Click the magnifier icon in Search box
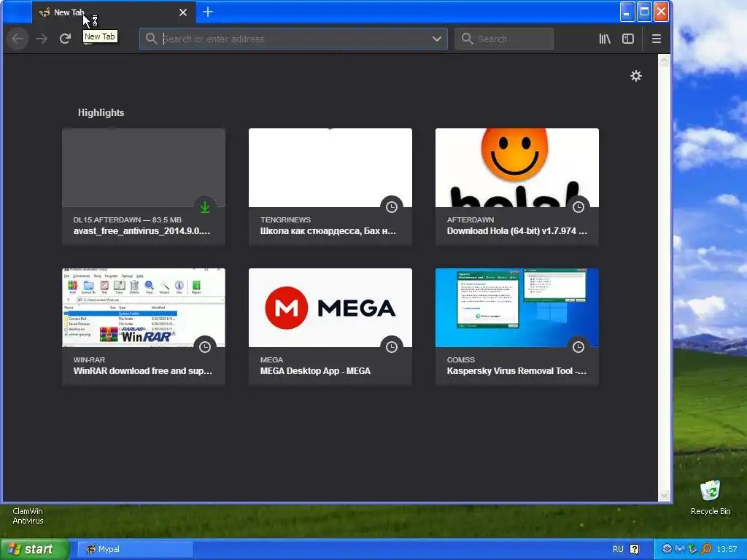Image resolution: width=747 pixels, height=560 pixels. click(467, 39)
